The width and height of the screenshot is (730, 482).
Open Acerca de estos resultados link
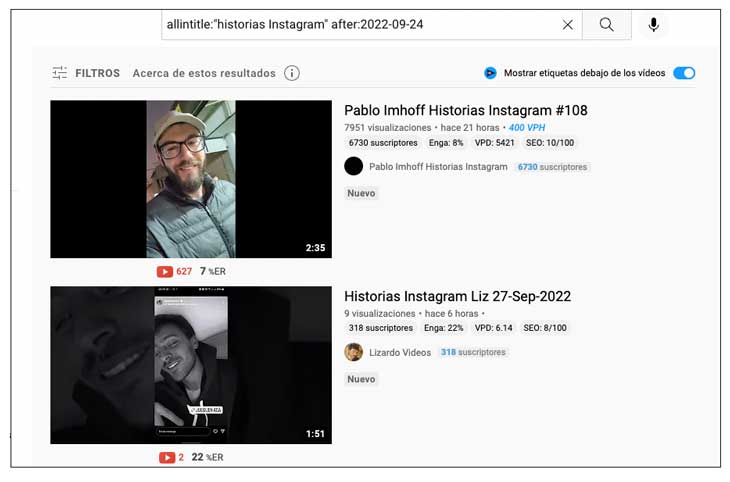204,73
